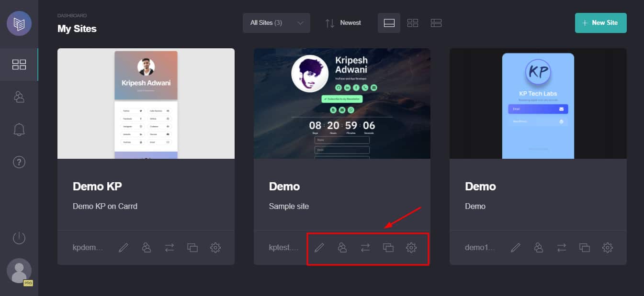
Task: Switch to list view layout
Action: coord(436,23)
